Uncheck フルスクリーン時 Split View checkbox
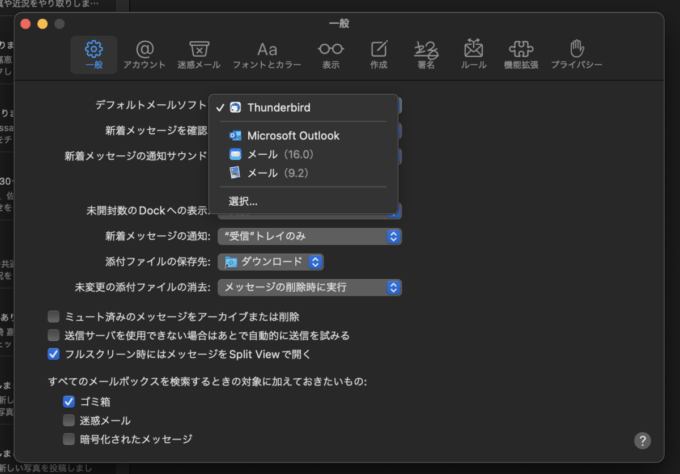Viewport: 680px width, 474px height. (x=53, y=354)
